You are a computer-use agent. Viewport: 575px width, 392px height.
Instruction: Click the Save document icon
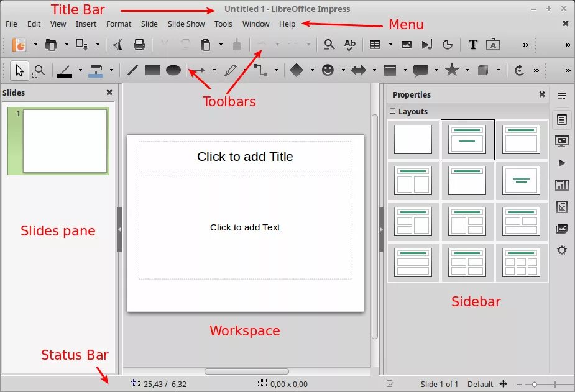(81, 45)
